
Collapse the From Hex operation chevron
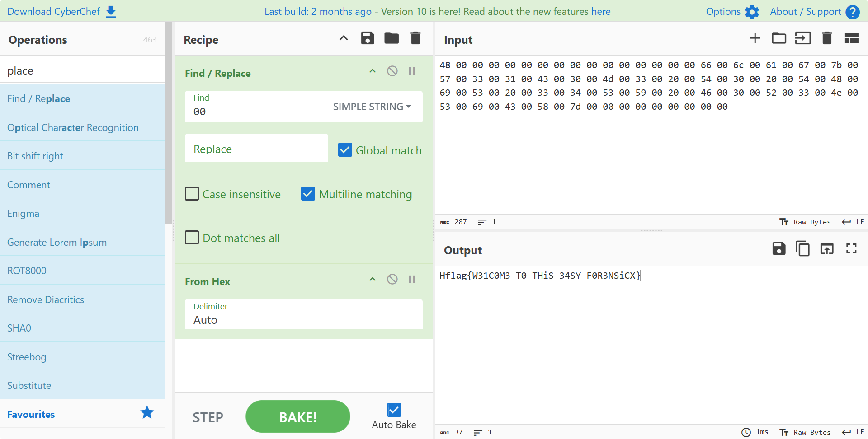pos(373,279)
